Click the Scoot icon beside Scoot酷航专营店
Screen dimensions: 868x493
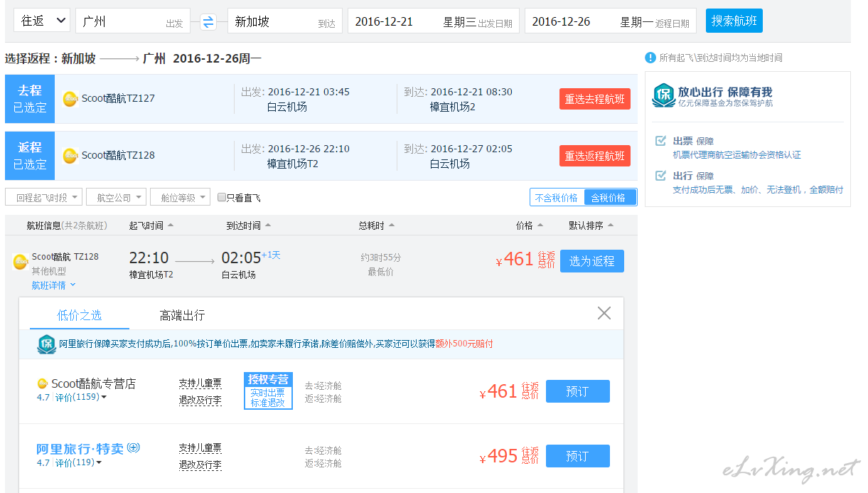pos(43,383)
